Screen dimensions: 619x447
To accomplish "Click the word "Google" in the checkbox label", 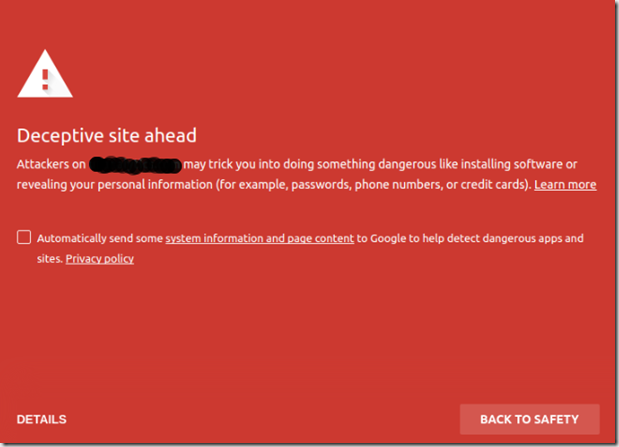I will click(x=390, y=239).
